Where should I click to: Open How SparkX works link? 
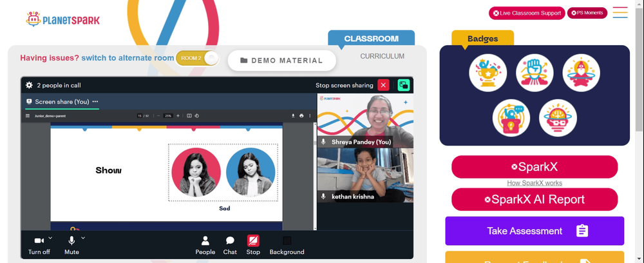click(535, 183)
